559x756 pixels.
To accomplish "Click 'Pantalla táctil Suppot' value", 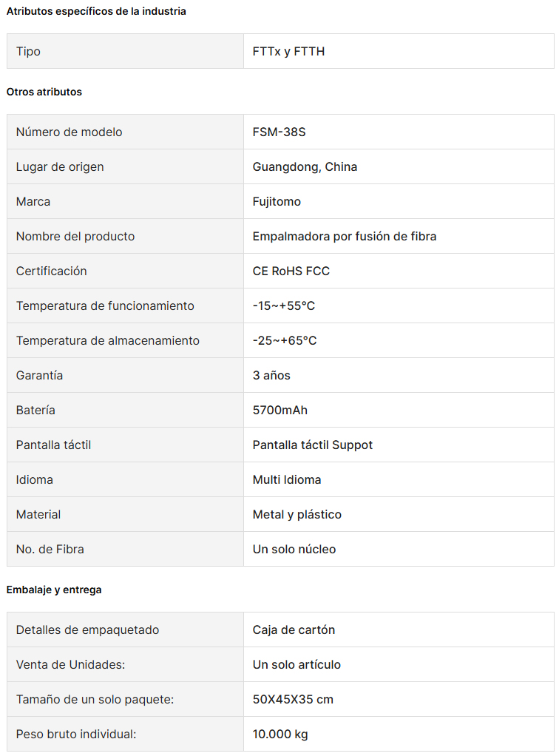I will coord(312,445).
